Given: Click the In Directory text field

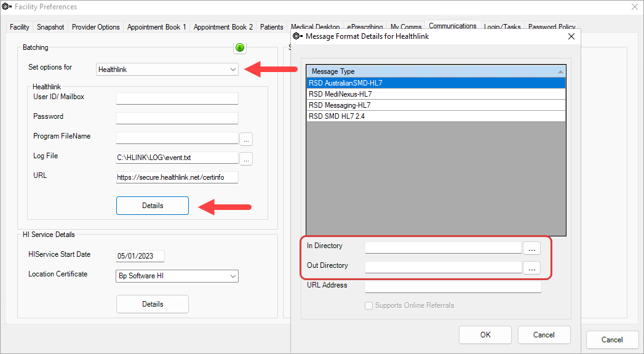Looking at the screenshot, I should click(443, 247).
